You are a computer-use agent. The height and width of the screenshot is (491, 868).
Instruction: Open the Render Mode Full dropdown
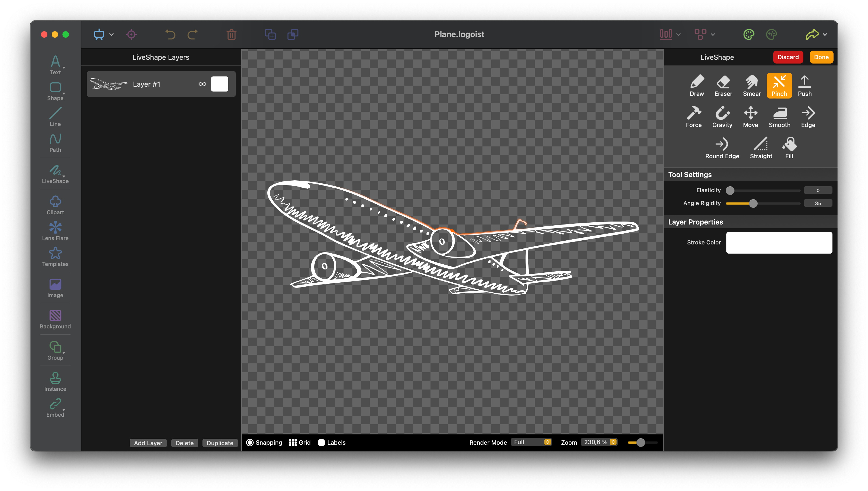tap(531, 442)
